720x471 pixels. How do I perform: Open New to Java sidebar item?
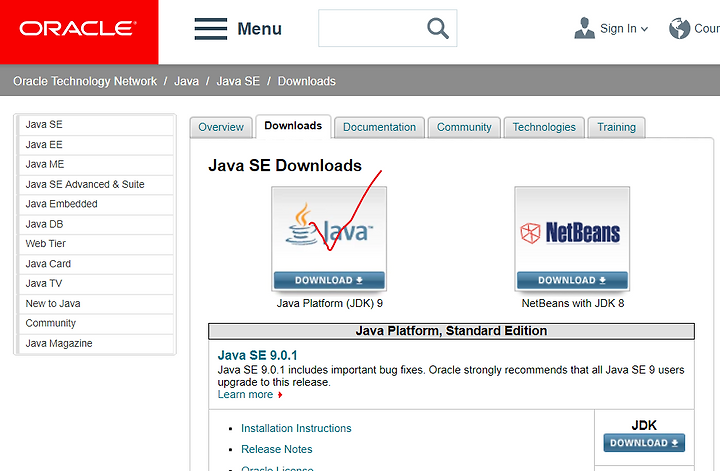coord(95,304)
